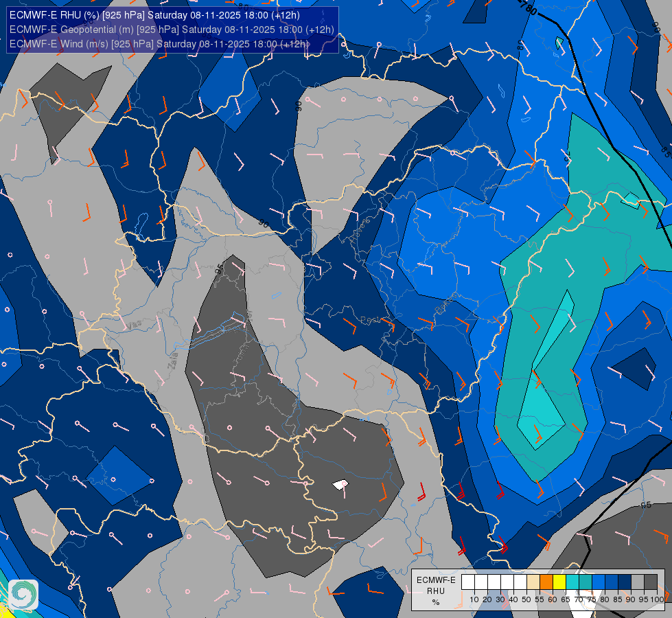Click the '780' geopotential contour label

point(528,8)
